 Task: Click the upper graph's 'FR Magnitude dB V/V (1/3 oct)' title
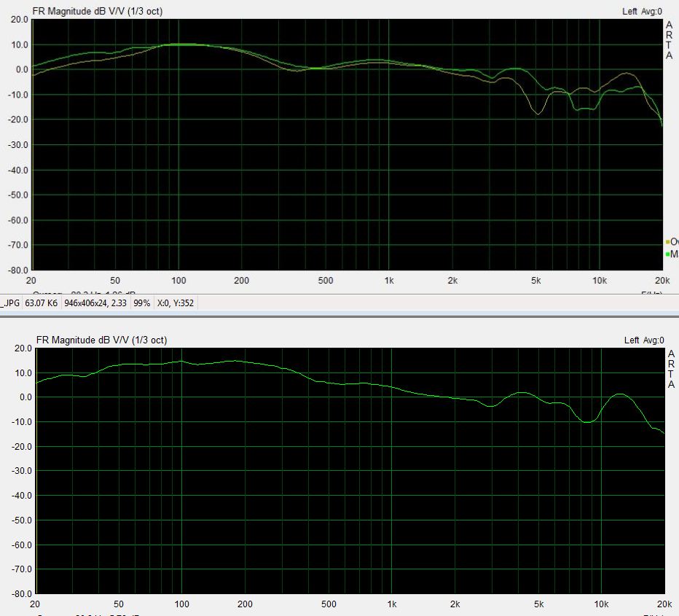(98, 11)
